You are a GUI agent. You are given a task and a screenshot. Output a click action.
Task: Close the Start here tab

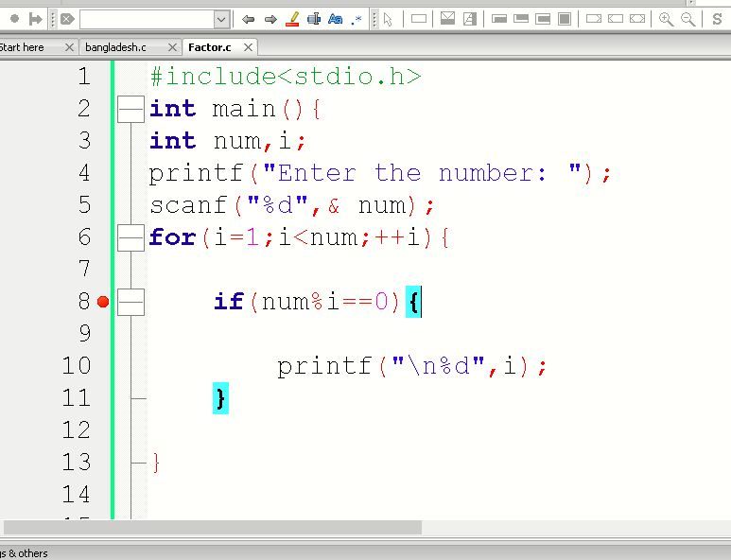pos(69,47)
